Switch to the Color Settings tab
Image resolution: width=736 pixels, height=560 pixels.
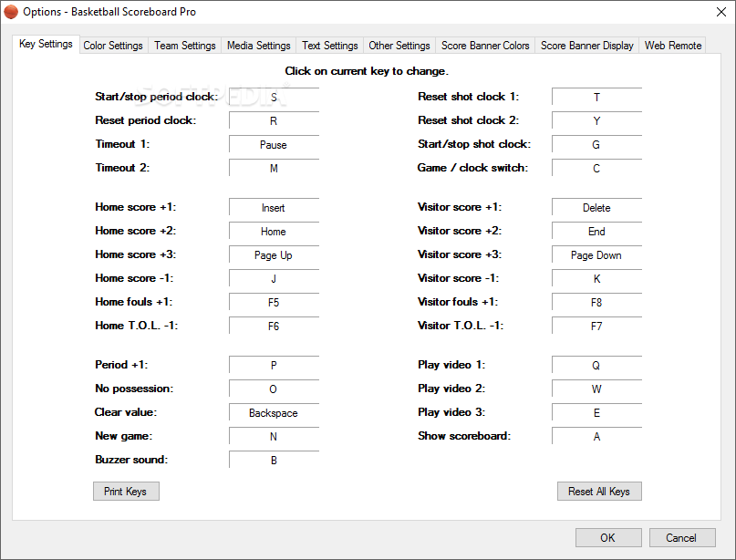(113, 46)
